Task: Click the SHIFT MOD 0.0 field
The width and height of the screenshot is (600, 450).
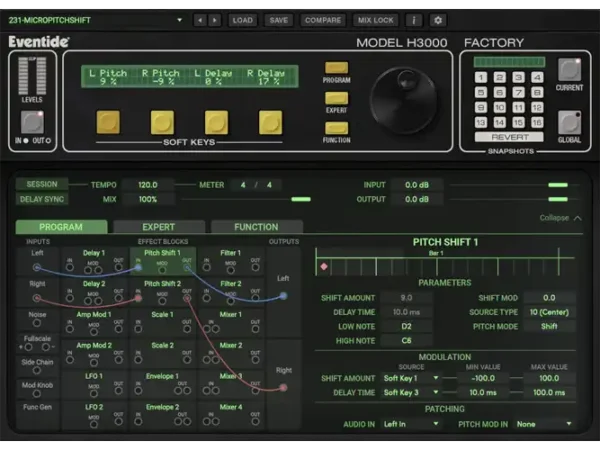Action: point(549,298)
